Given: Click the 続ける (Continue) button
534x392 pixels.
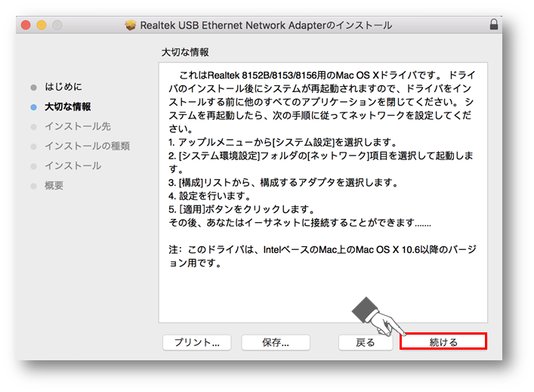Looking at the screenshot, I should click(443, 341).
